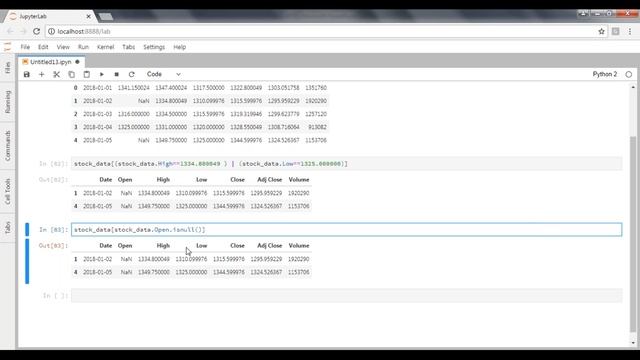Click the Out[82] output prompt label
This screenshot has width=640, height=360.
tap(53, 180)
